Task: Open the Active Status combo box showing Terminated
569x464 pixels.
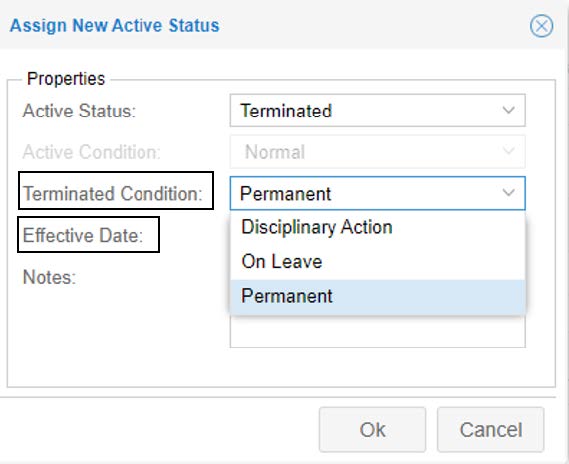Action: click(377, 111)
